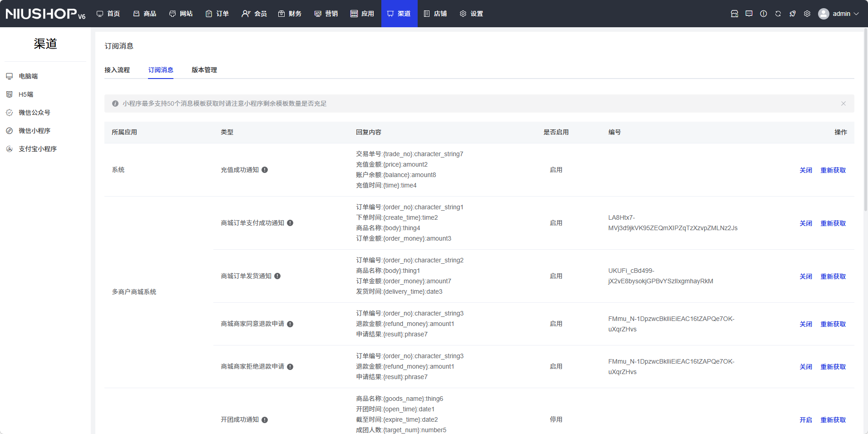Open the 营销 top navigation menu

(326, 14)
